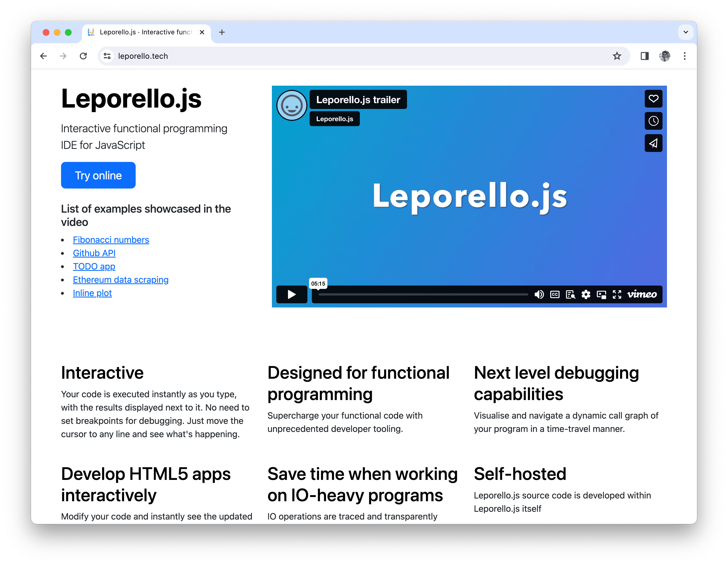Mute the video sound

[539, 294]
